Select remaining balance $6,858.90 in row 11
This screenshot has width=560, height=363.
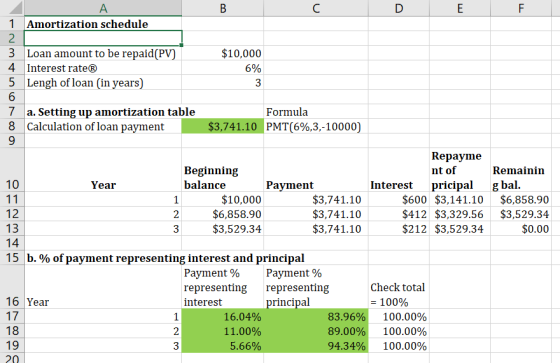tap(521, 199)
